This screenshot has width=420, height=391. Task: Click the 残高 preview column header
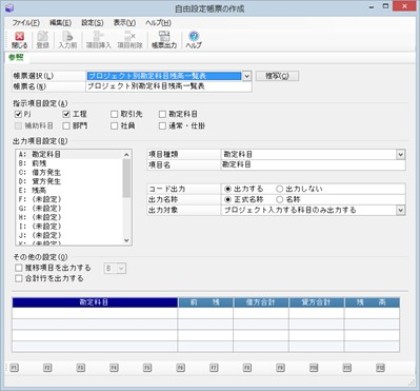pyautogui.click(x=372, y=302)
